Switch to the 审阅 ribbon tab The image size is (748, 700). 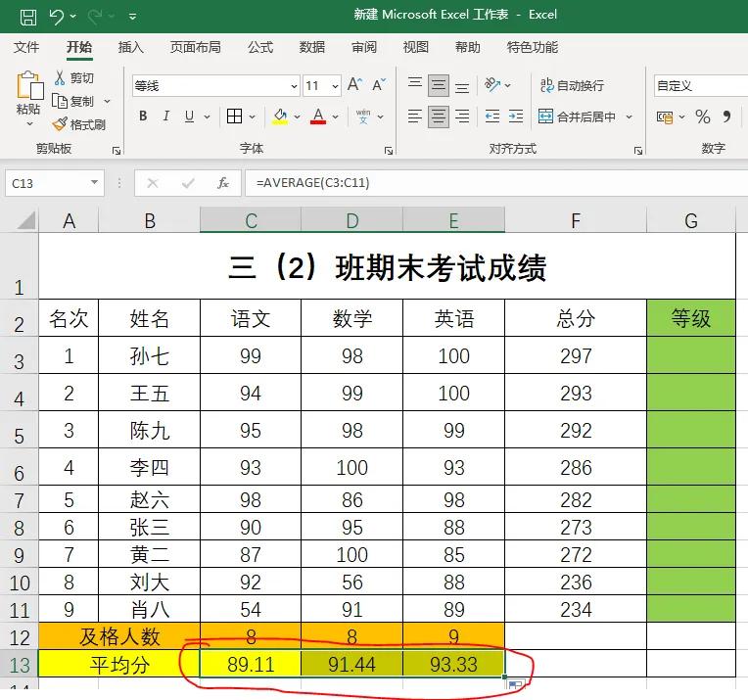[364, 47]
